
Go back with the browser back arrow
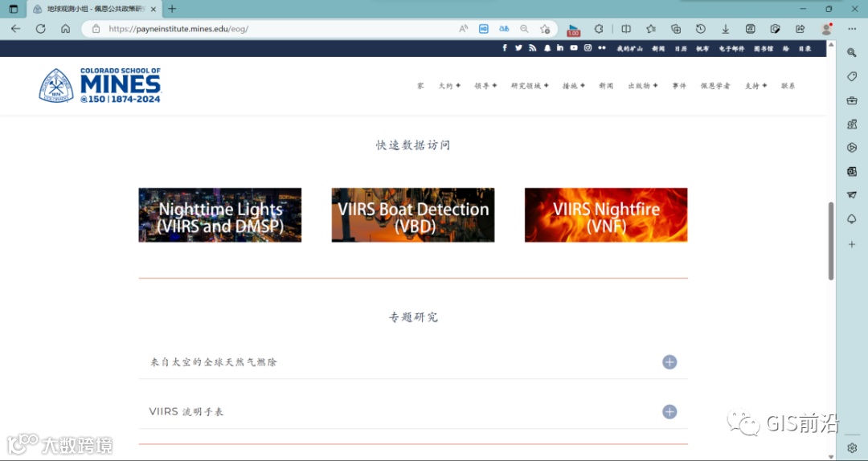pyautogui.click(x=15, y=29)
